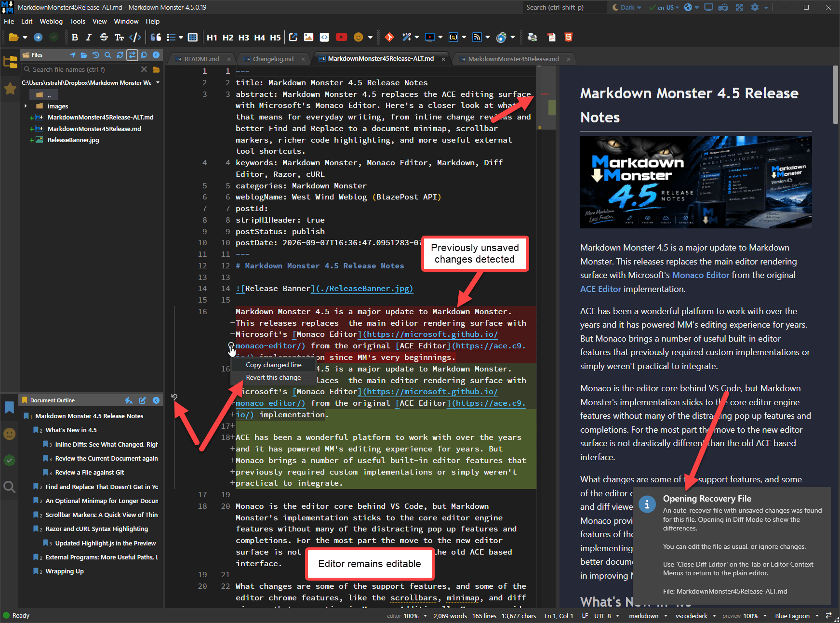
Task: Click the Monaco Editor link in preview
Action: click(x=700, y=275)
